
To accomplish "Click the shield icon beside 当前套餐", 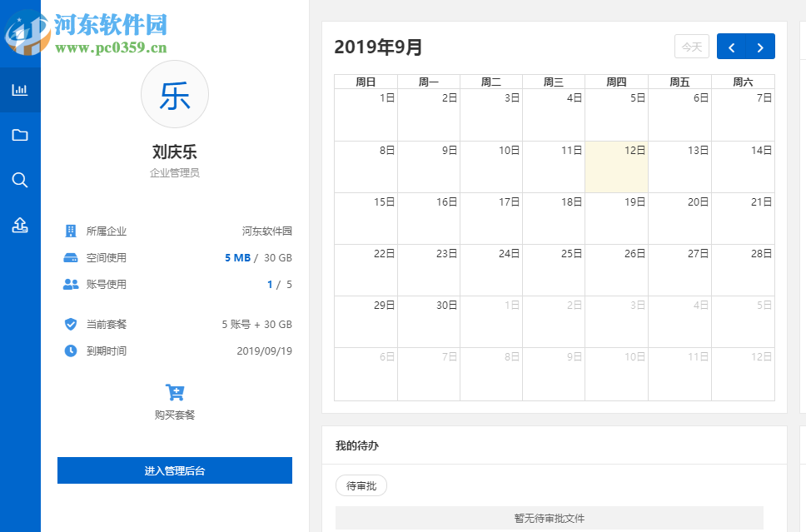I will (x=71, y=324).
